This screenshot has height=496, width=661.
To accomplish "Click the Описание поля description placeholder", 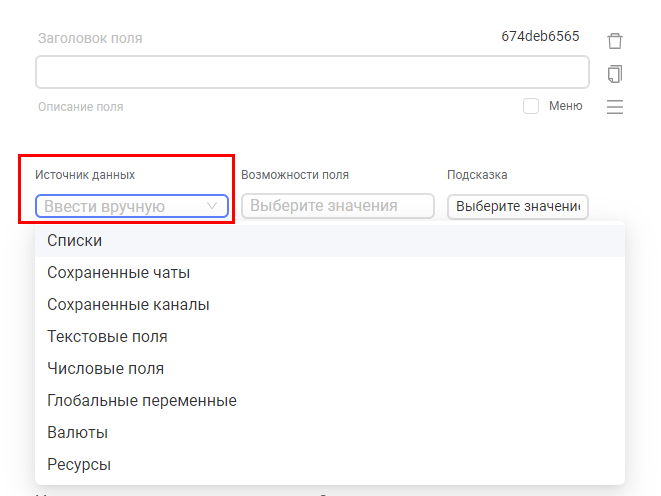I will click(81, 107).
